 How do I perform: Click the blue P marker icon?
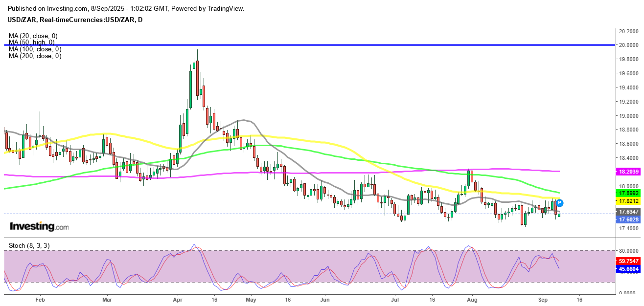point(560,203)
